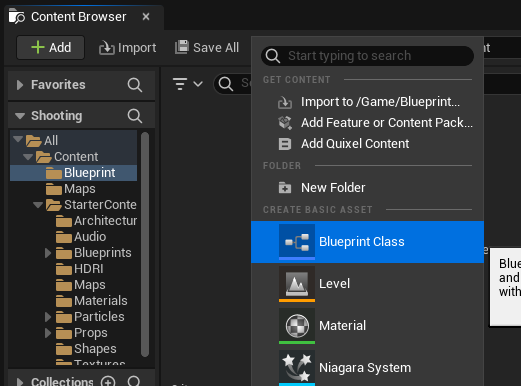Create a Niagara System asset
Screen dimensions: 521x386
[x=367, y=368]
